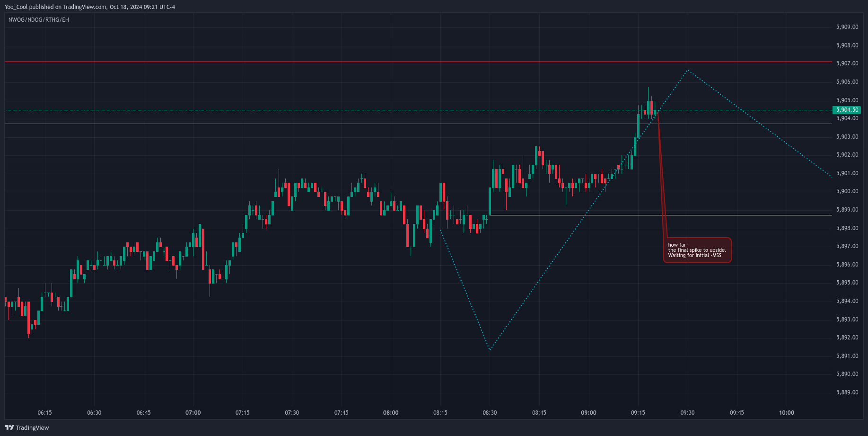
Task: Click the 08:45 time axis label
Action: pos(539,413)
